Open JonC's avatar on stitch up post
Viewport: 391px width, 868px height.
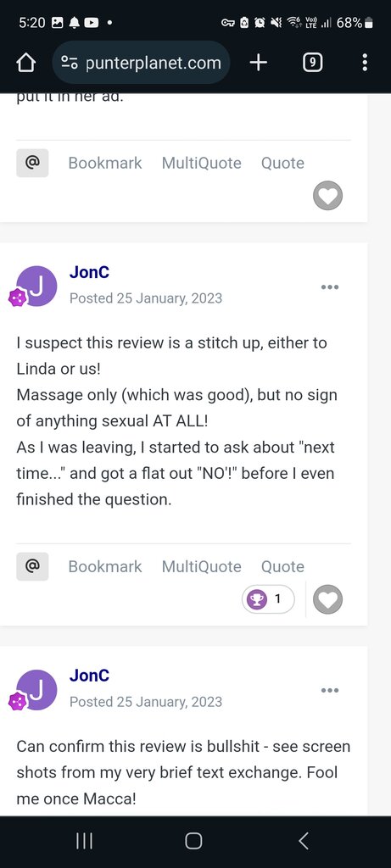[36, 287]
